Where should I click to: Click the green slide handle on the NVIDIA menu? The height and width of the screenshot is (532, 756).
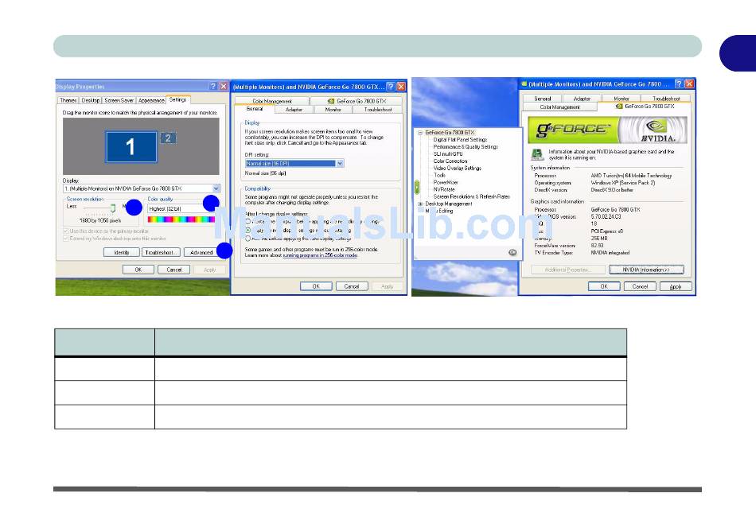[x=416, y=187]
